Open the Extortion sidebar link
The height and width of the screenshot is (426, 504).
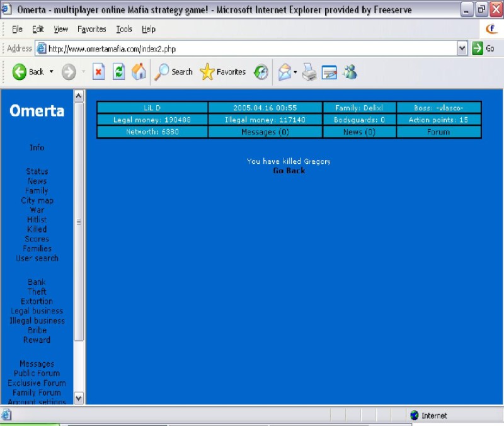[x=37, y=301]
